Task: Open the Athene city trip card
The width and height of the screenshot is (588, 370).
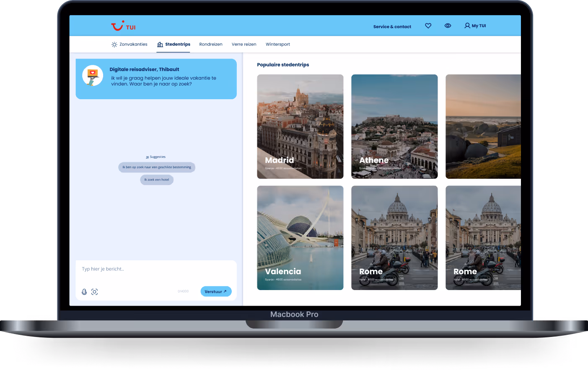Action: pos(394,126)
